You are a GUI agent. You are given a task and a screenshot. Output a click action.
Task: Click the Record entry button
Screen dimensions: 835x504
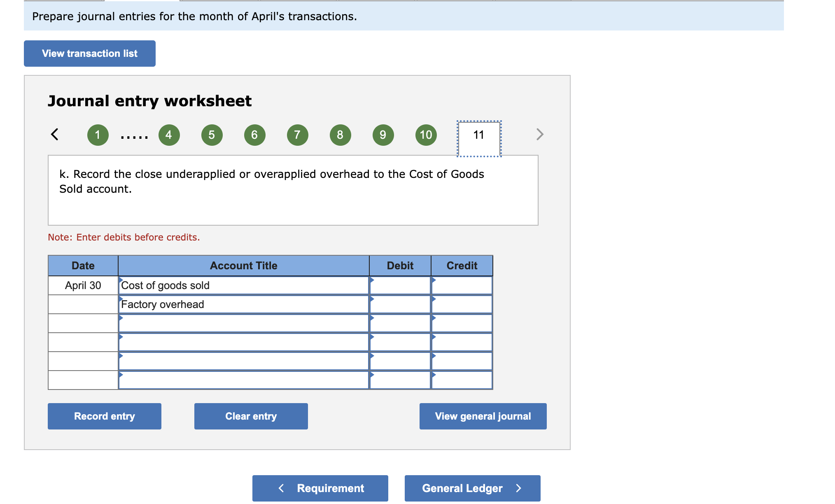(104, 416)
